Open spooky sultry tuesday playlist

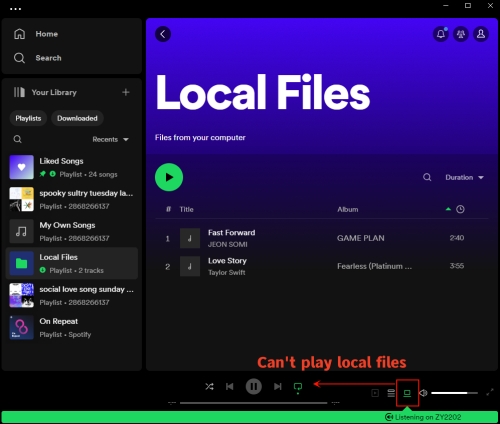pyautogui.click(x=72, y=199)
